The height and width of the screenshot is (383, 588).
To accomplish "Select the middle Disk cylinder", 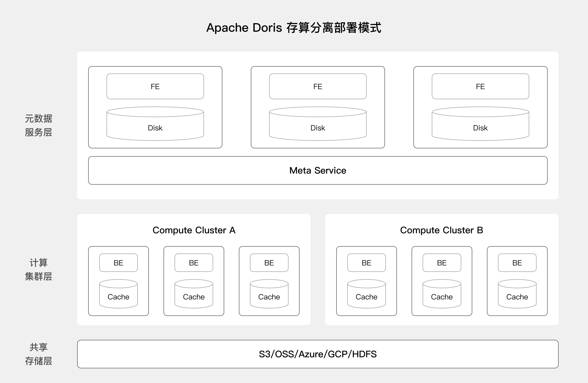I will coord(318,124).
